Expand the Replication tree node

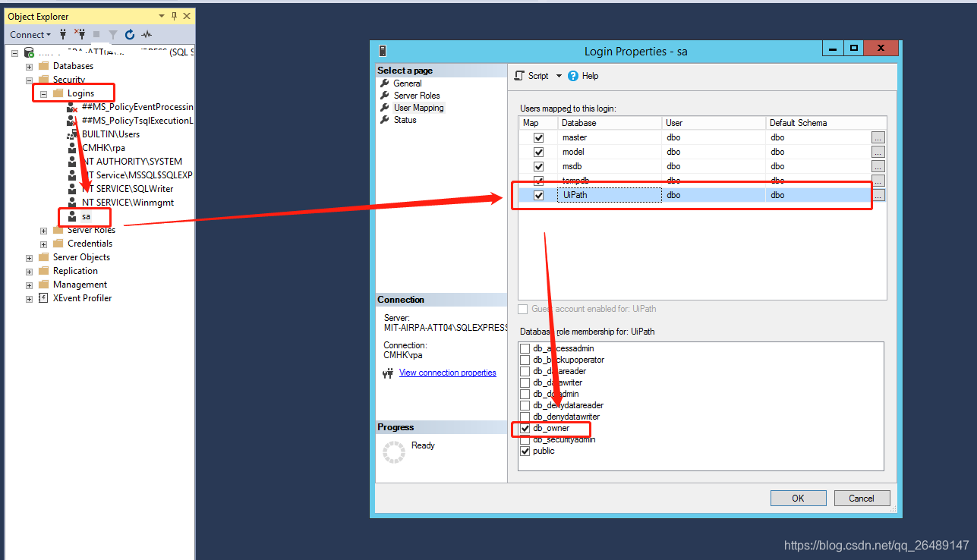[x=29, y=271]
